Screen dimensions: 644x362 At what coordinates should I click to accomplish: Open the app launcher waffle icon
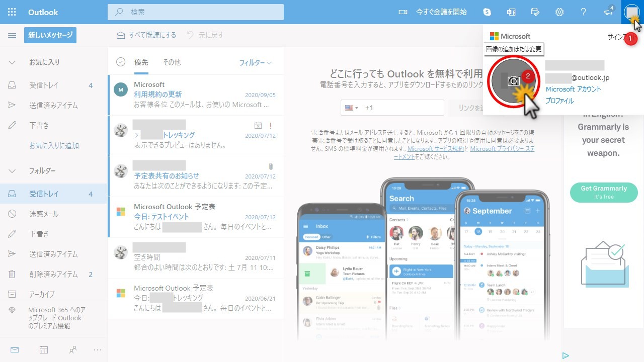click(12, 12)
